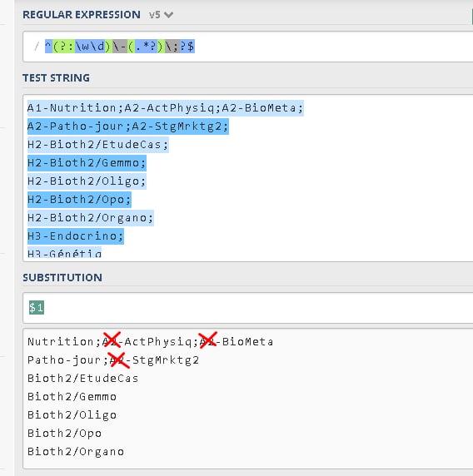Click result line 'Bioth2/Opo'
The width and height of the screenshot is (473, 476).
pos(64,434)
